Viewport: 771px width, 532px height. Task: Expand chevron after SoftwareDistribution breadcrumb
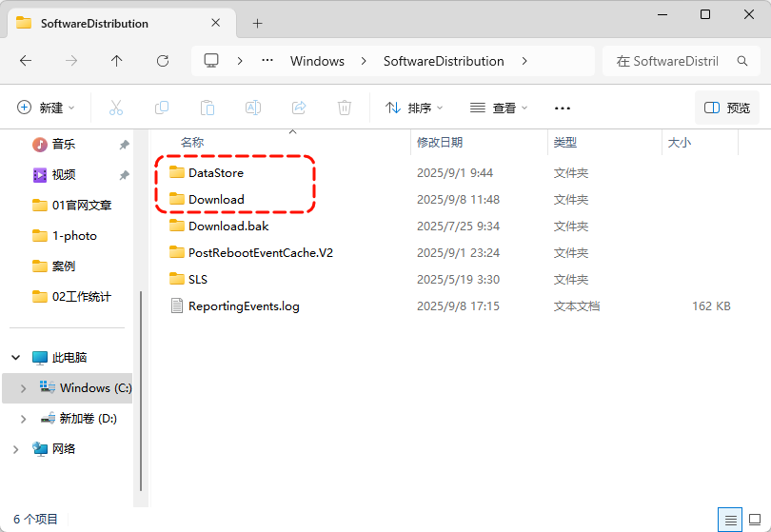tap(524, 61)
